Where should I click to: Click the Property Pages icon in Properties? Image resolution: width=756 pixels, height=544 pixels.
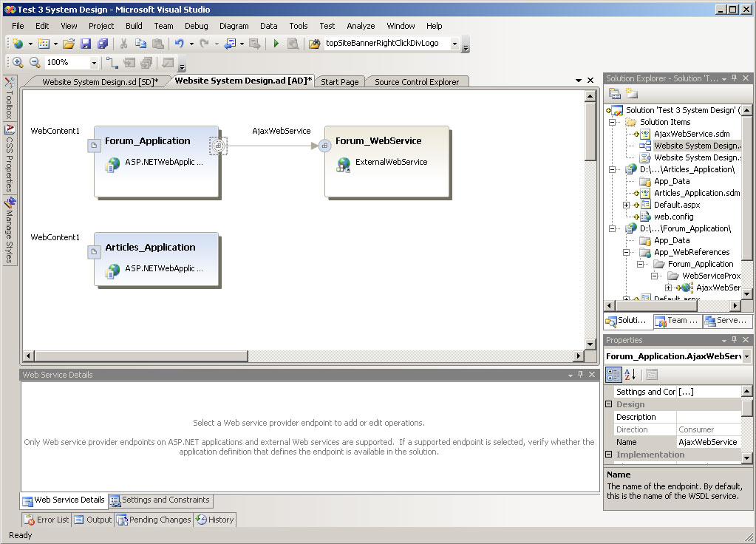coord(652,374)
